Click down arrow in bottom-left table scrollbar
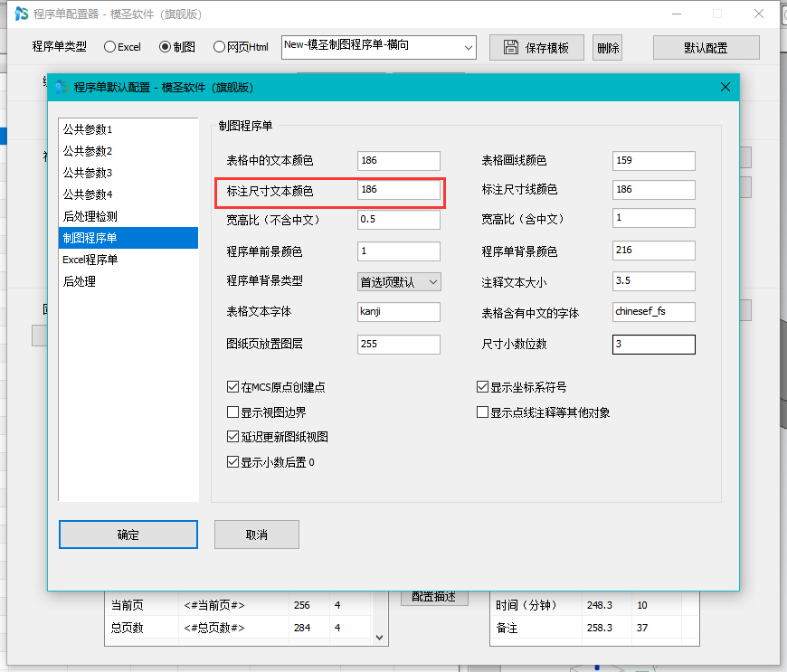Screen dimensions: 787x672 pyautogui.click(x=379, y=638)
